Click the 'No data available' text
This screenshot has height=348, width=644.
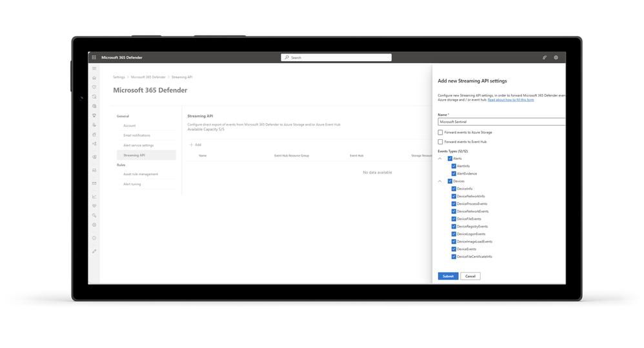(377, 172)
